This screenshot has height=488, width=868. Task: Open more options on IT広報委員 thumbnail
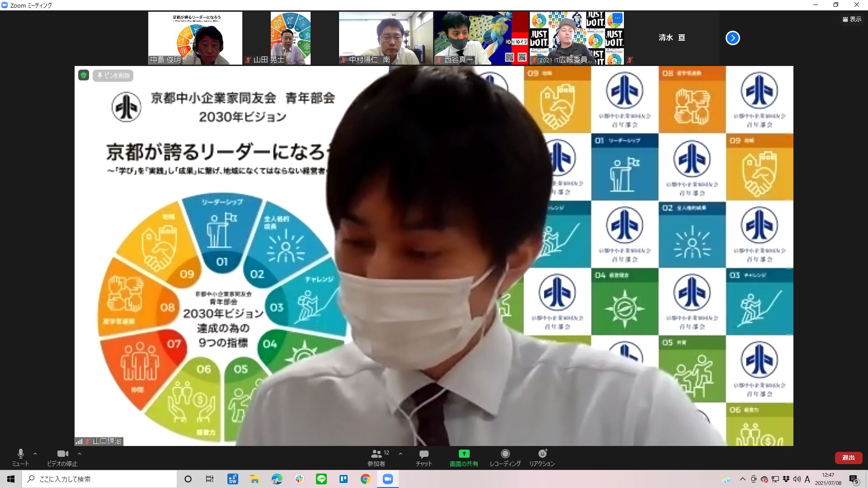[x=617, y=18]
